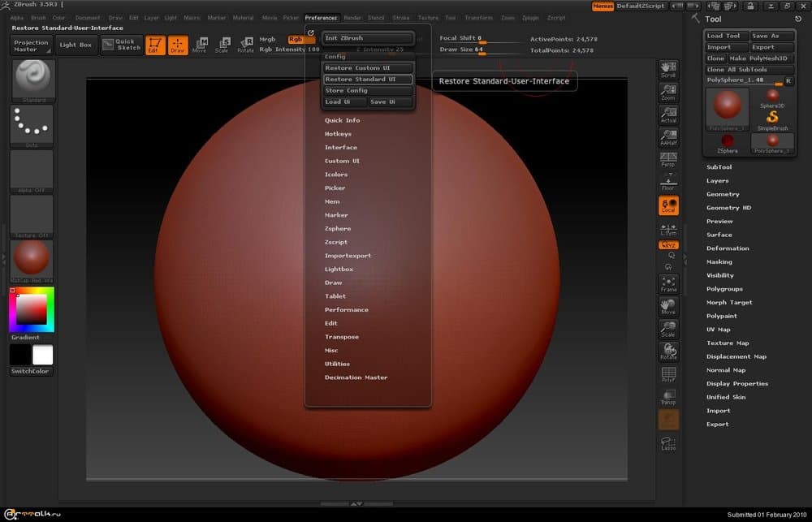
Task: Click Init ZBrush
Action: pyautogui.click(x=368, y=38)
